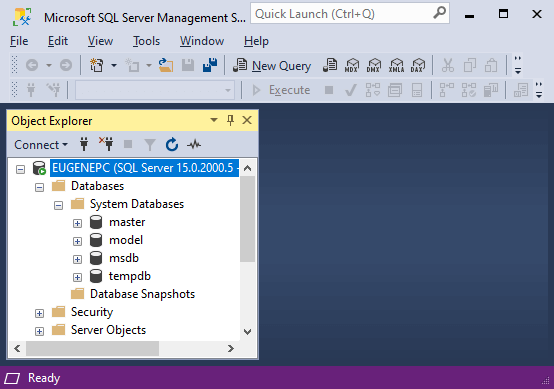554x389 pixels.
Task: Toggle Include Actual Execution Plan
Action: [447, 90]
